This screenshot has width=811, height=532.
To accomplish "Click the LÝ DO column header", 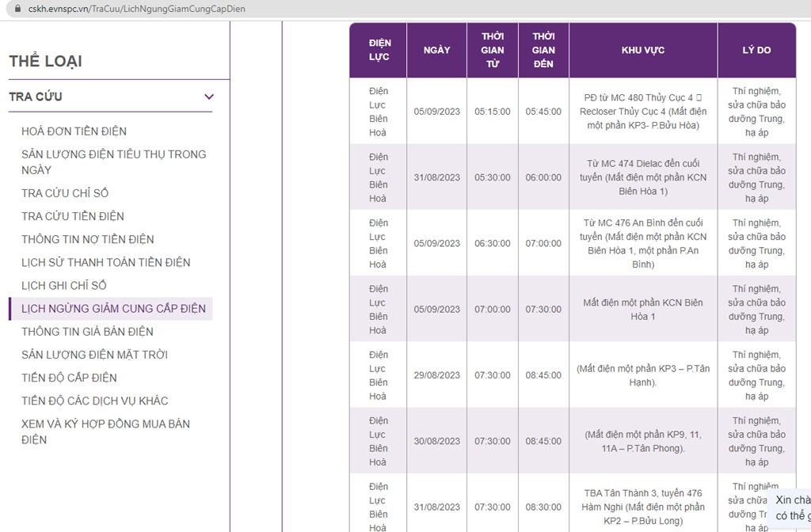I will pos(756,50).
